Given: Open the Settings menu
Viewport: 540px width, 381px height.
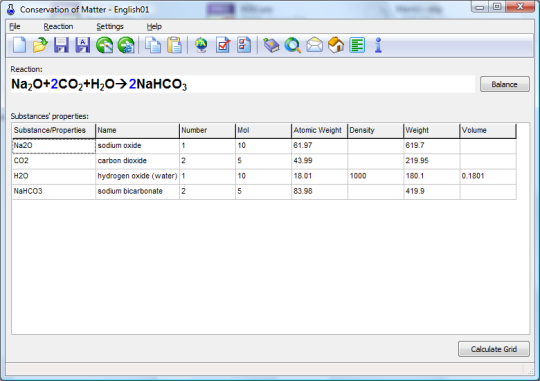Looking at the screenshot, I should [110, 27].
